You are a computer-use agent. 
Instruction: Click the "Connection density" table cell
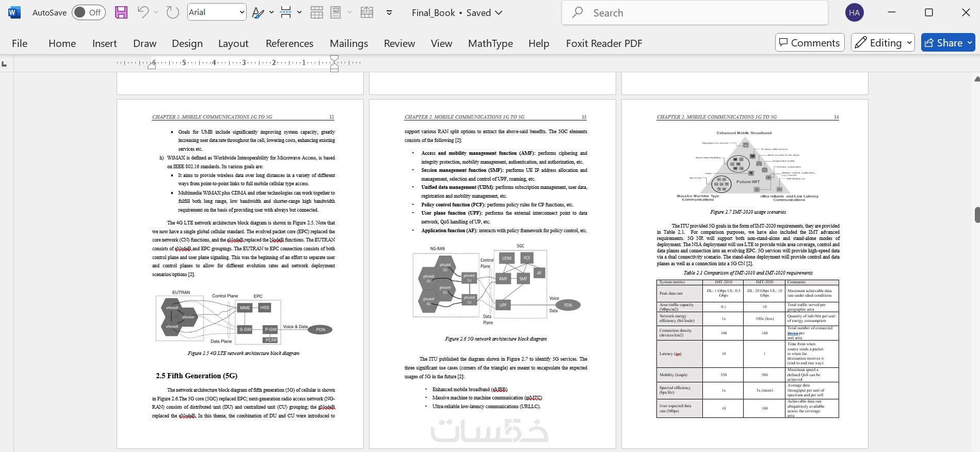click(680, 333)
